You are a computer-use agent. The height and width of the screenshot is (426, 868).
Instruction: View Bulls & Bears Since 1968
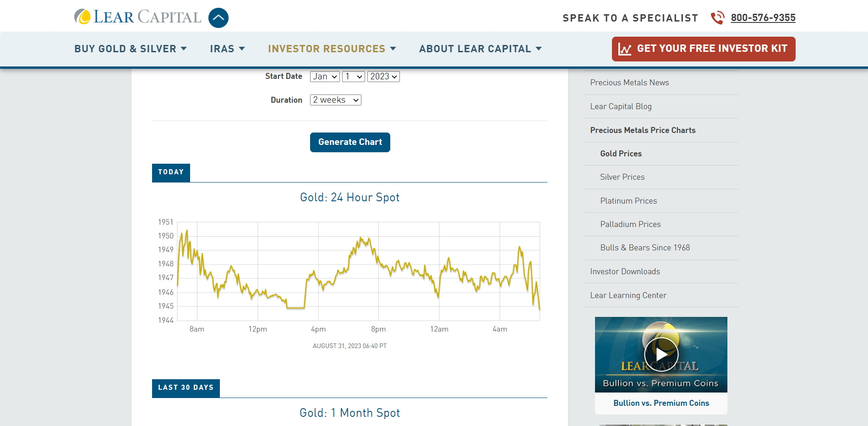645,248
